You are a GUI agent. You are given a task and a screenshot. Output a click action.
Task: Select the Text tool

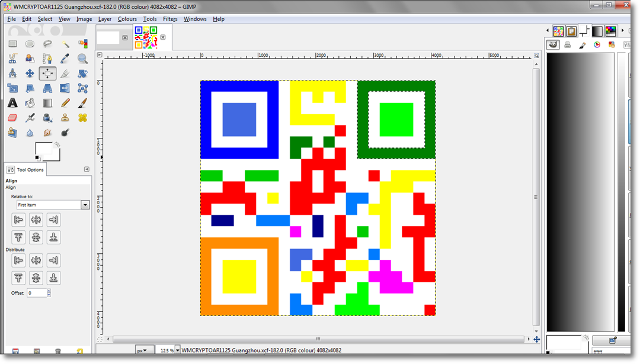tap(12, 103)
